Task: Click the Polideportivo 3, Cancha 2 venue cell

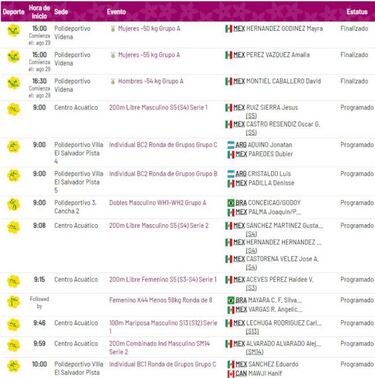Action: click(x=75, y=207)
